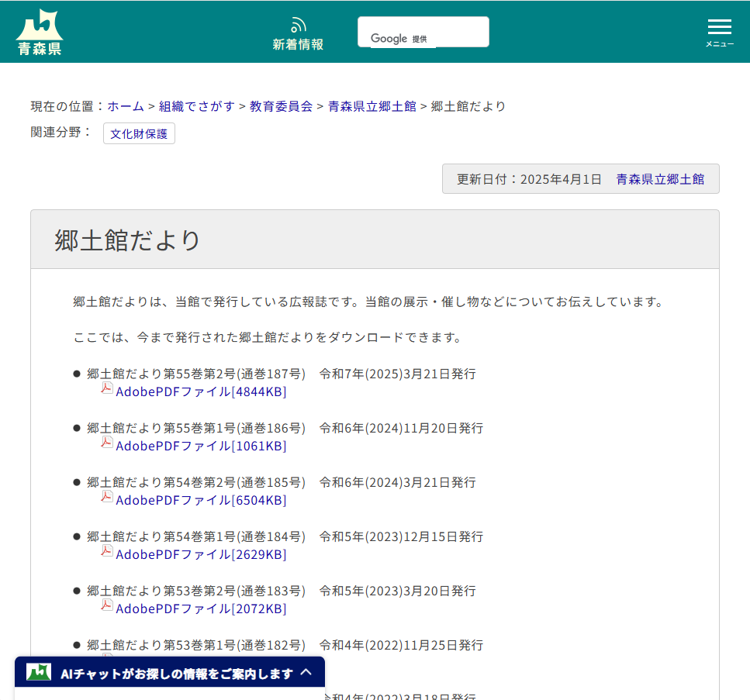Viewport: 750px width, 700px height.
Task: Click the Aomori Prefecture logo
Action: (39, 33)
